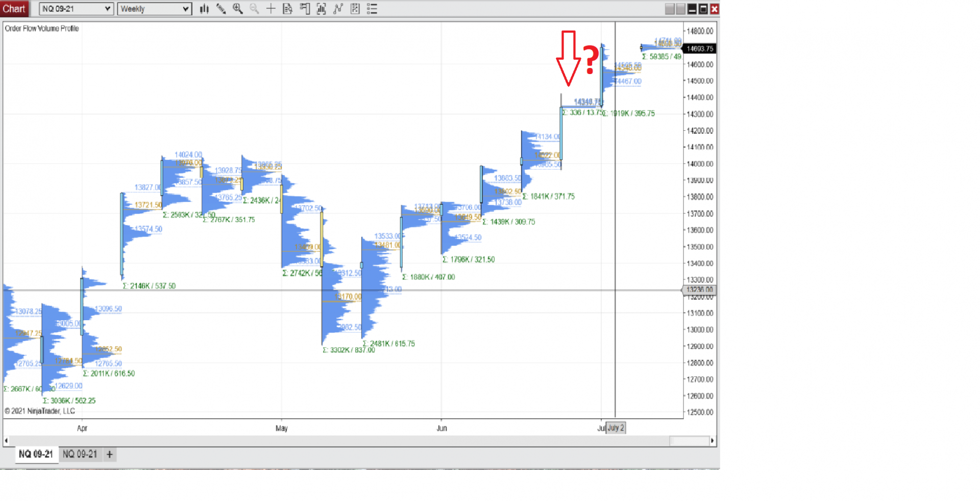Image resolution: width=980 pixels, height=501 pixels.
Task: Add a new chart tab with plus button
Action: pos(110,454)
